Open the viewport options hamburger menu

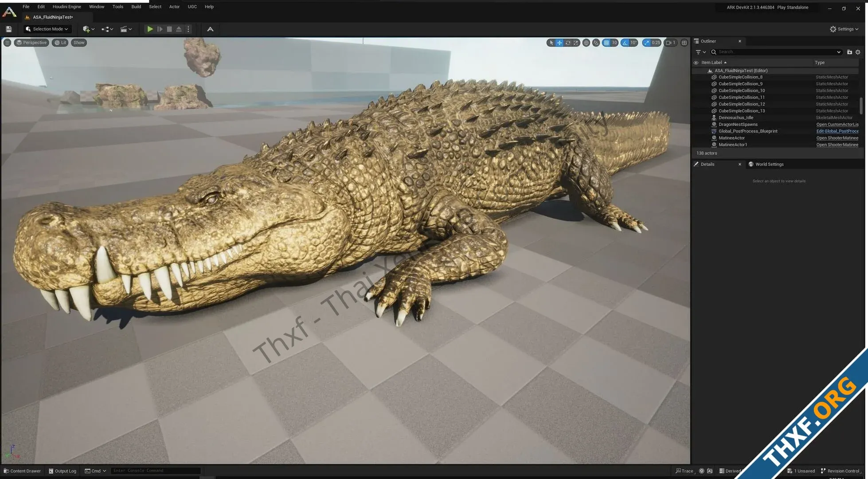pos(7,43)
